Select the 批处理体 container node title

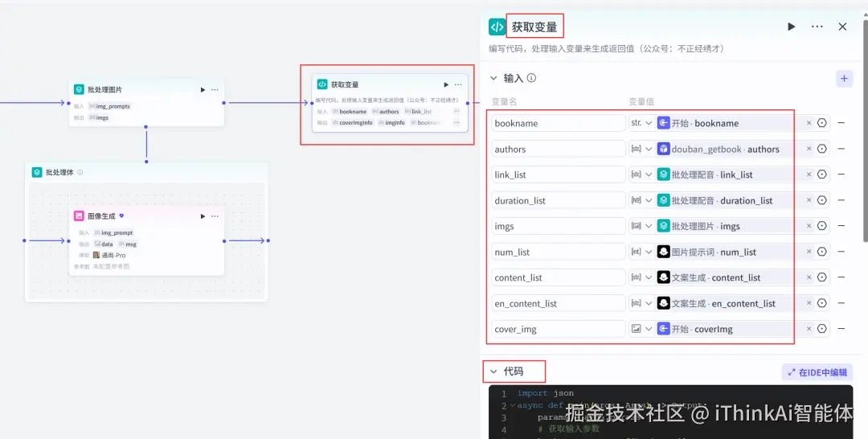(x=59, y=172)
